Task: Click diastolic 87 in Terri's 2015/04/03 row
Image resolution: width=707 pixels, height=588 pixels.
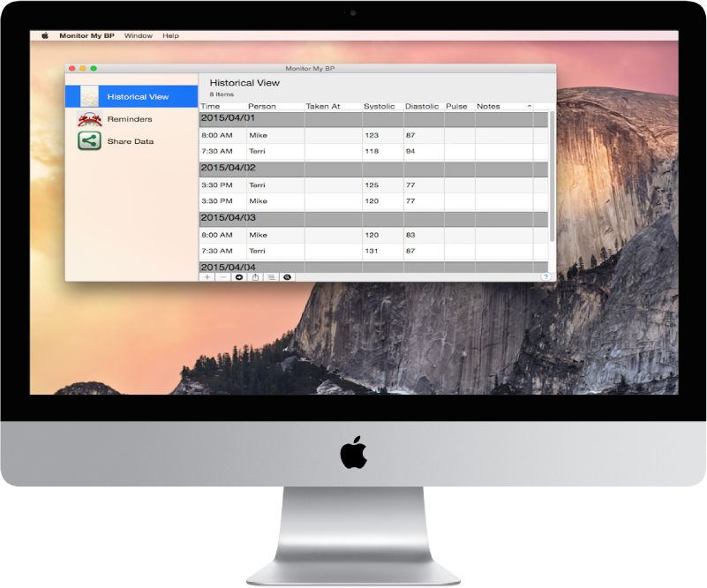Action: 410,251
